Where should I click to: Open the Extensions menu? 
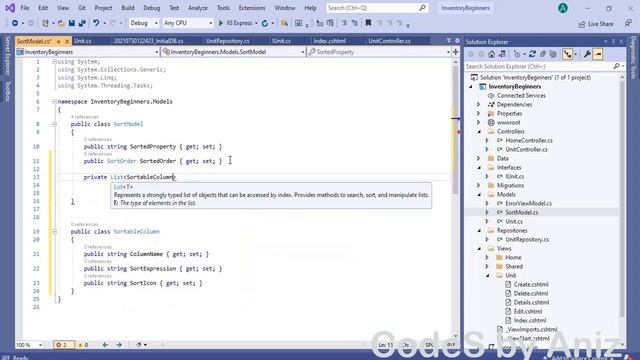click(252, 8)
